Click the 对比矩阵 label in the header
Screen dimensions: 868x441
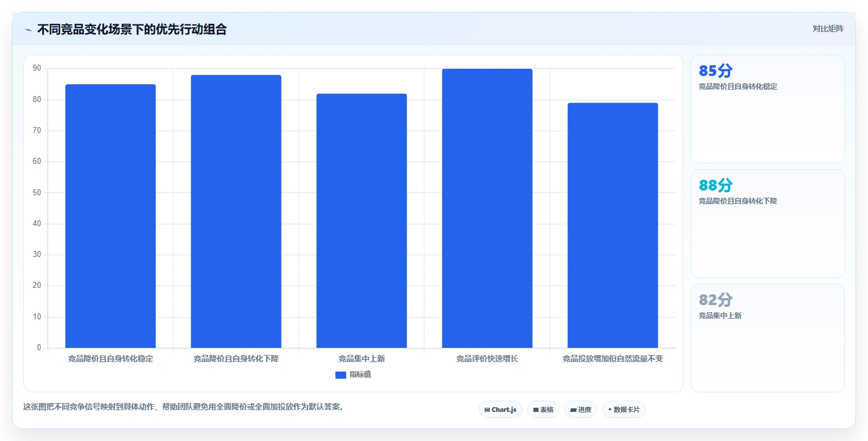828,28
